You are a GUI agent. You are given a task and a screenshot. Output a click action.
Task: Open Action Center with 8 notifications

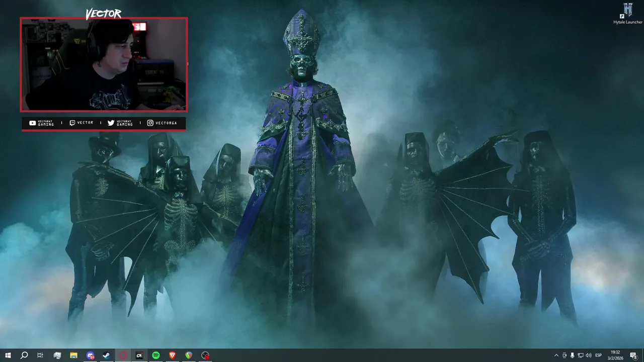point(634,355)
